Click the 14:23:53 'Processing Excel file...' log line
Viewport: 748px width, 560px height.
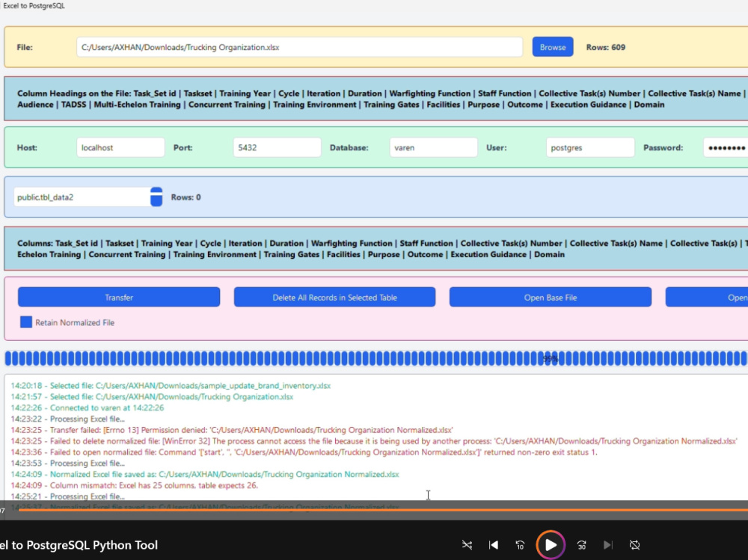(68, 463)
